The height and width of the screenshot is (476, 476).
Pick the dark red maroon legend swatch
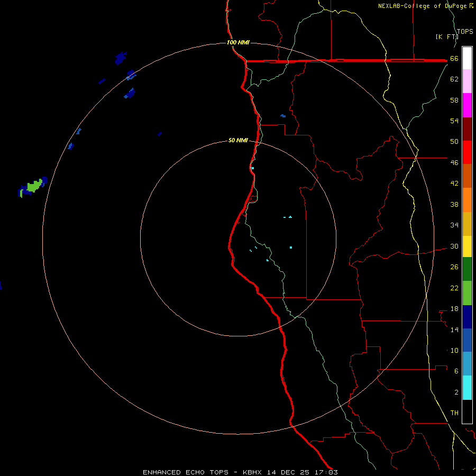click(467, 129)
